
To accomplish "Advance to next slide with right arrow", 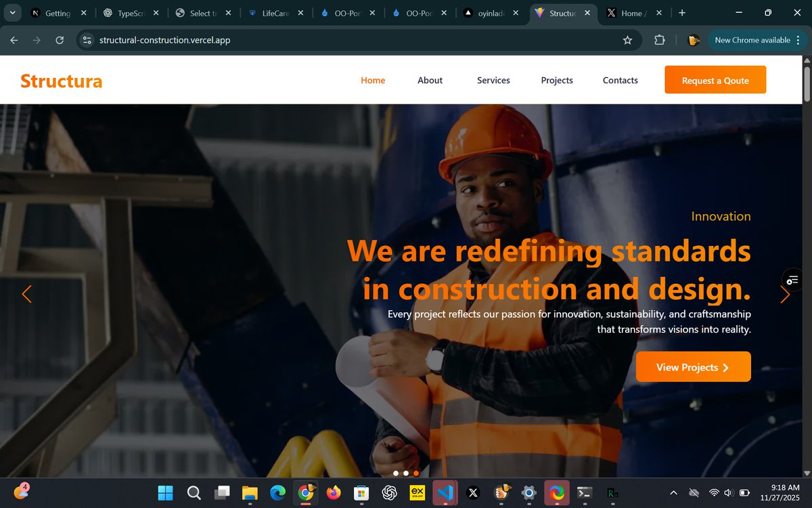I will [x=785, y=294].
